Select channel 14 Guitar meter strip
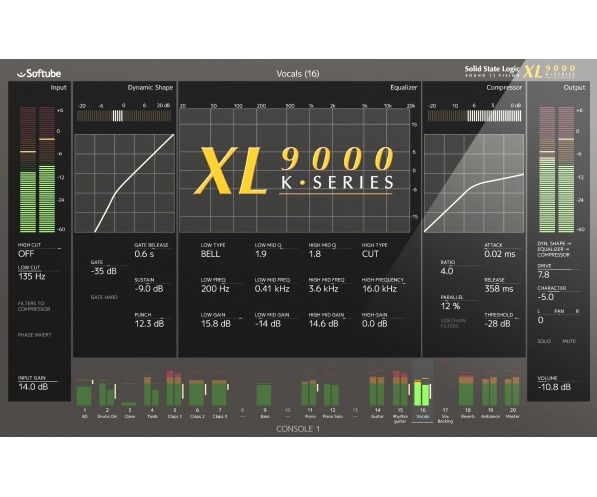This screenshot has width=597, height=497. tap(377, 396)
